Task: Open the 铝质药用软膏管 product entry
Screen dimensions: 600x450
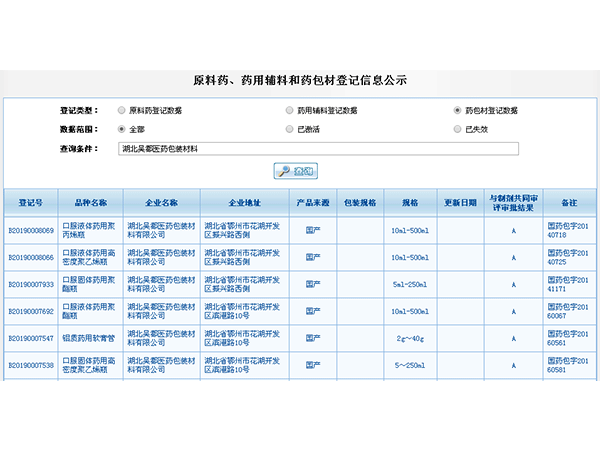Action: (x=91, y=338)
